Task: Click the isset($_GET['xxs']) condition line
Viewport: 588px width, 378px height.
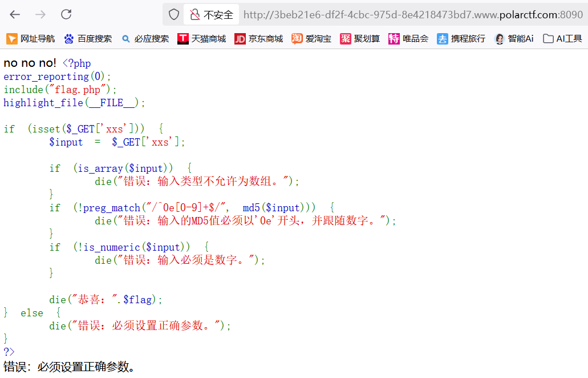Action: (x=84, y=129)
